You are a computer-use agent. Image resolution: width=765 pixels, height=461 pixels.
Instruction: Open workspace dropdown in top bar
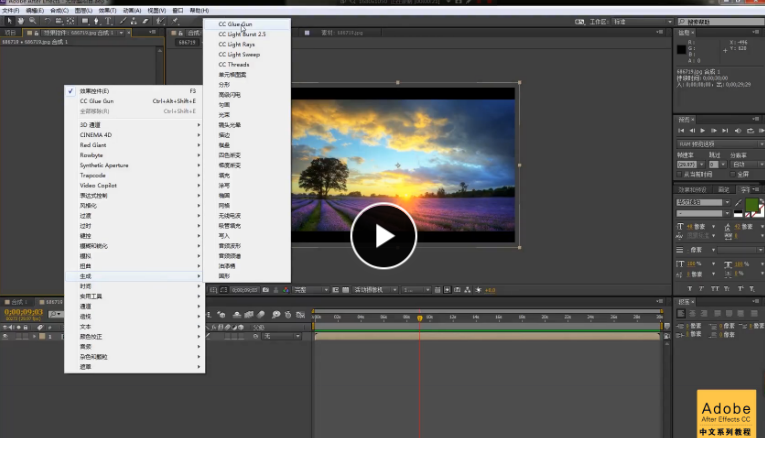[x=643, y=22]
